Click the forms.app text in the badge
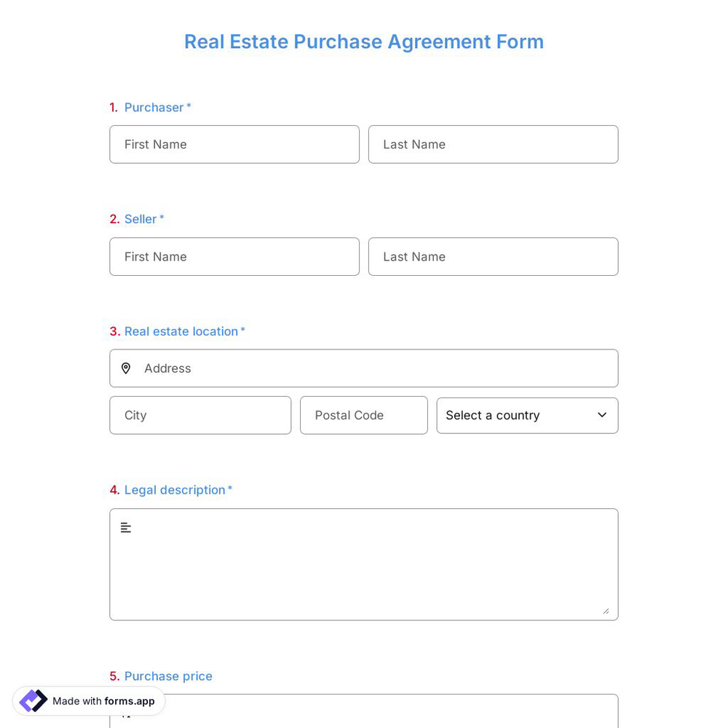The image size is (728, 728). point(130,701)
